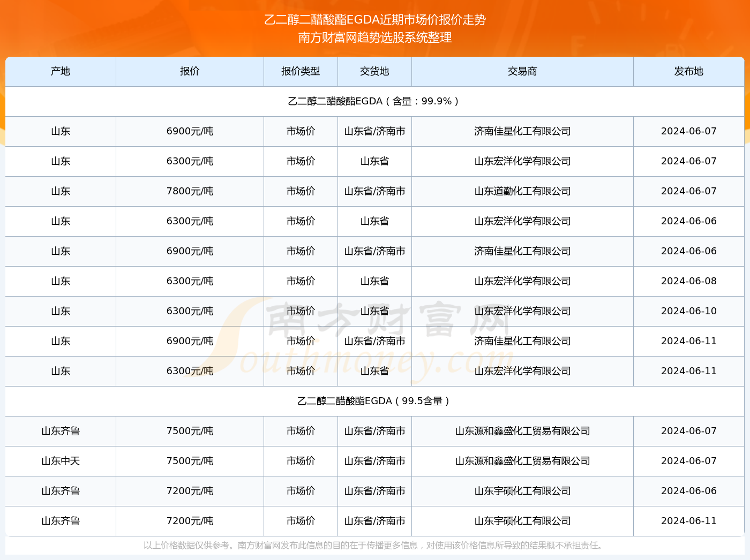Select date 2024-06-06 in the 山东宏洋 row
The image size is (750, 560).
(689, 221)
